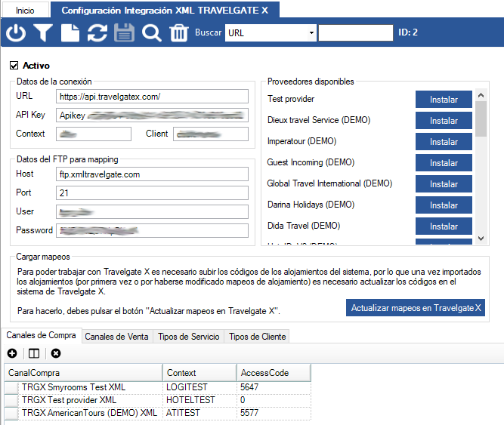This screenshot has width=504, height=425.
Task: Click the FTP User field
Action: click(x=152, y=212)
